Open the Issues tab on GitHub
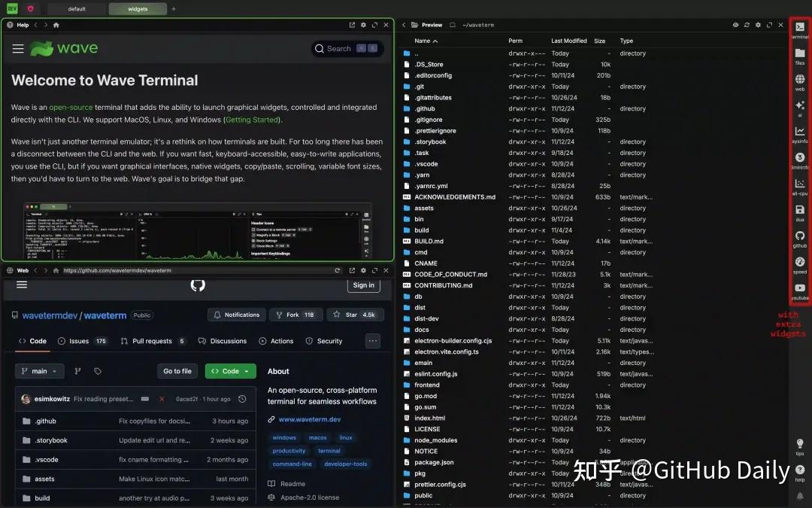This screenshot has width=812, height=508. (83, 341)
